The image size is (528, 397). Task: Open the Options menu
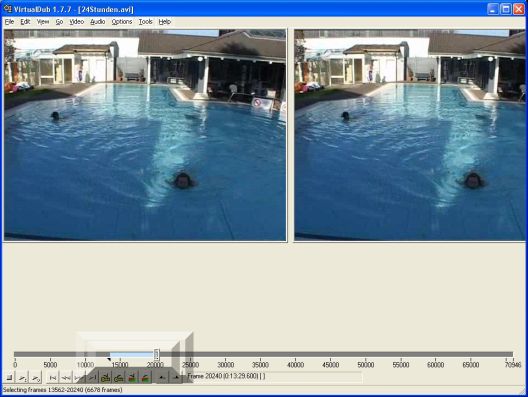(x=122, y=22)
